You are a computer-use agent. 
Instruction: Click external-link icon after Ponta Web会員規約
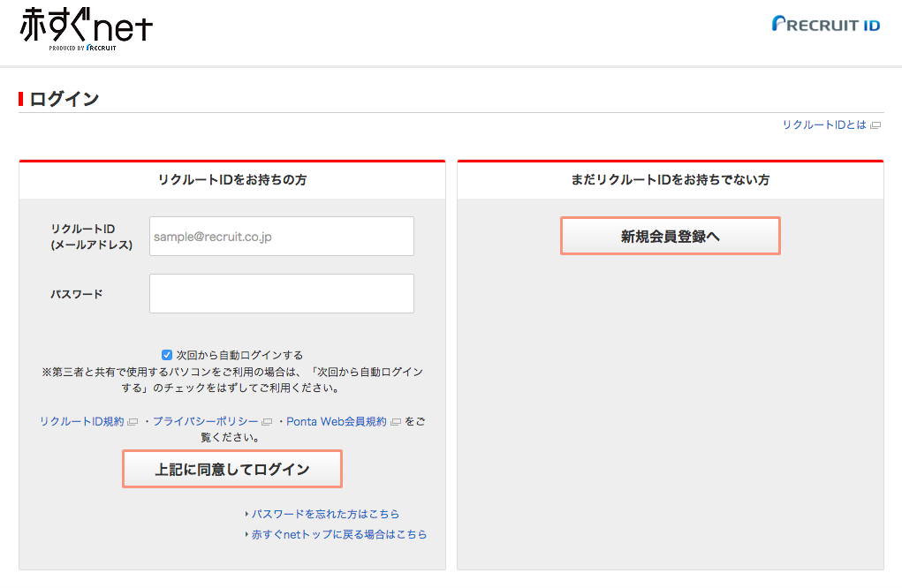pyautogui.click(x=395, y=422)
